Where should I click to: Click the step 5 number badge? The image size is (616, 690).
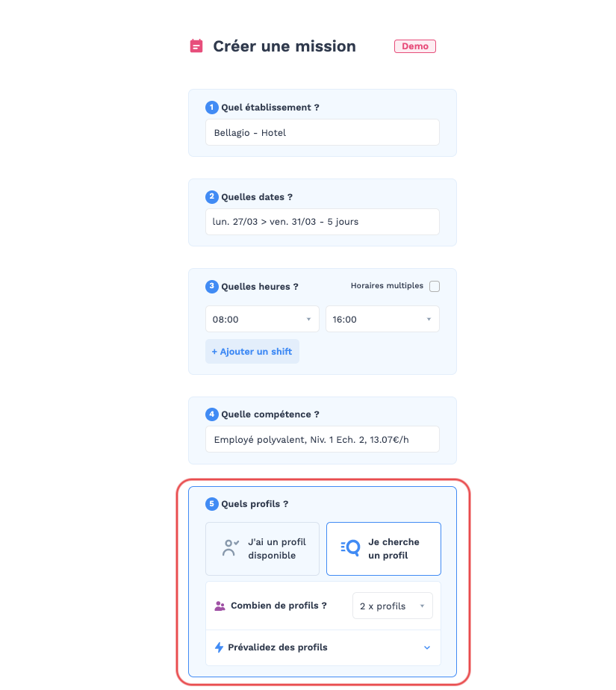(x=211, y=504)
